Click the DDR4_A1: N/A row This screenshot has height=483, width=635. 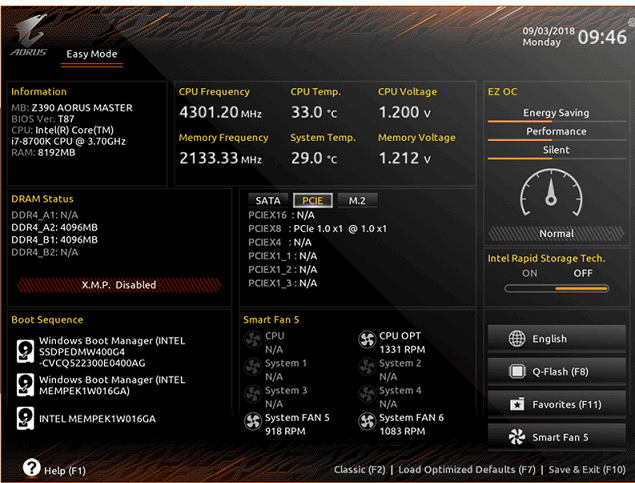click(45, 215)
